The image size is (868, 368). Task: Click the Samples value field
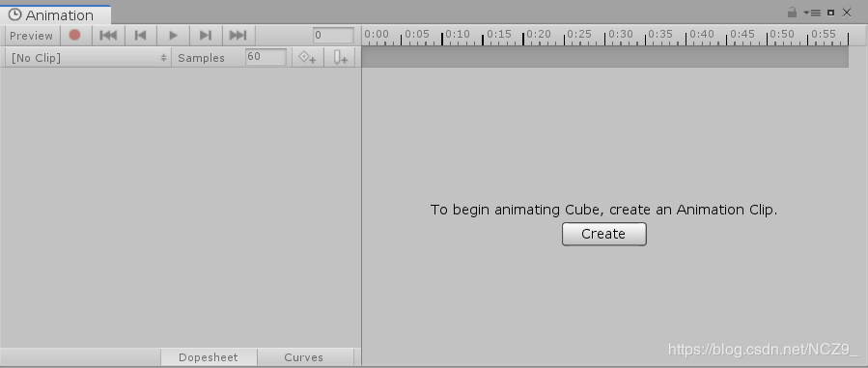click(x=266, y=57)
